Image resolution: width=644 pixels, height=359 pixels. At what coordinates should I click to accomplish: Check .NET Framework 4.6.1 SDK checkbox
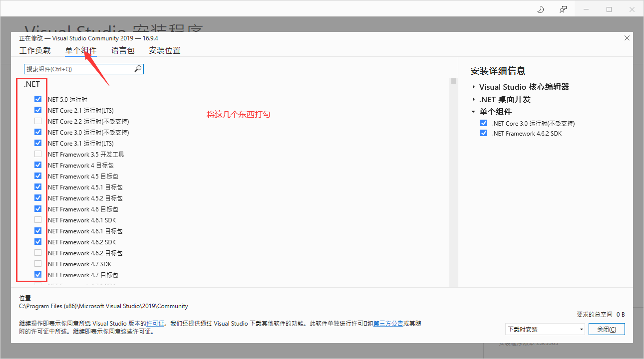tap(38, 220)
